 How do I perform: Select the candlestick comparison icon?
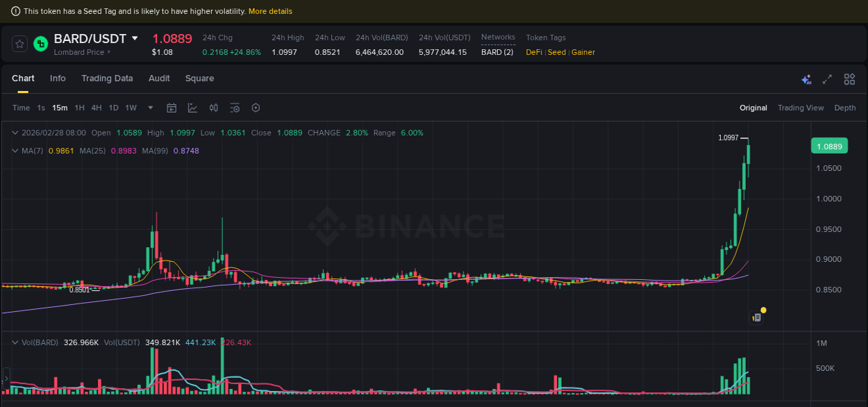(x=214, y=108)
